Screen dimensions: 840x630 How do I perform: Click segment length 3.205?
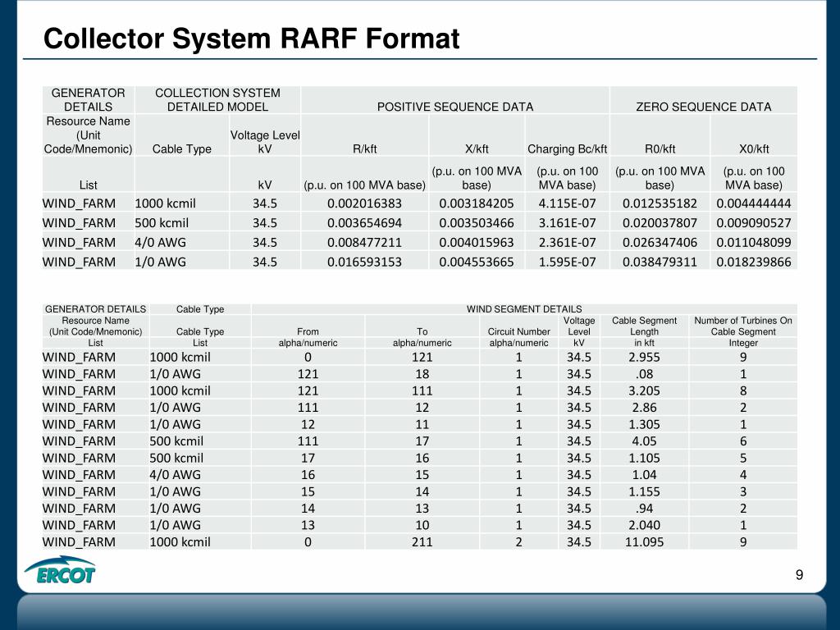coord(644,391)
